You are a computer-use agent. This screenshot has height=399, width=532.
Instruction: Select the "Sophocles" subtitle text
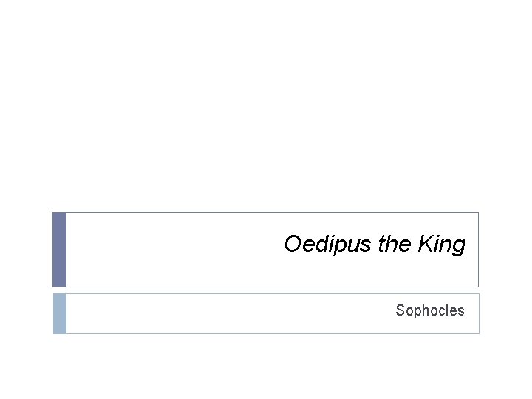(x=429, y=310)
